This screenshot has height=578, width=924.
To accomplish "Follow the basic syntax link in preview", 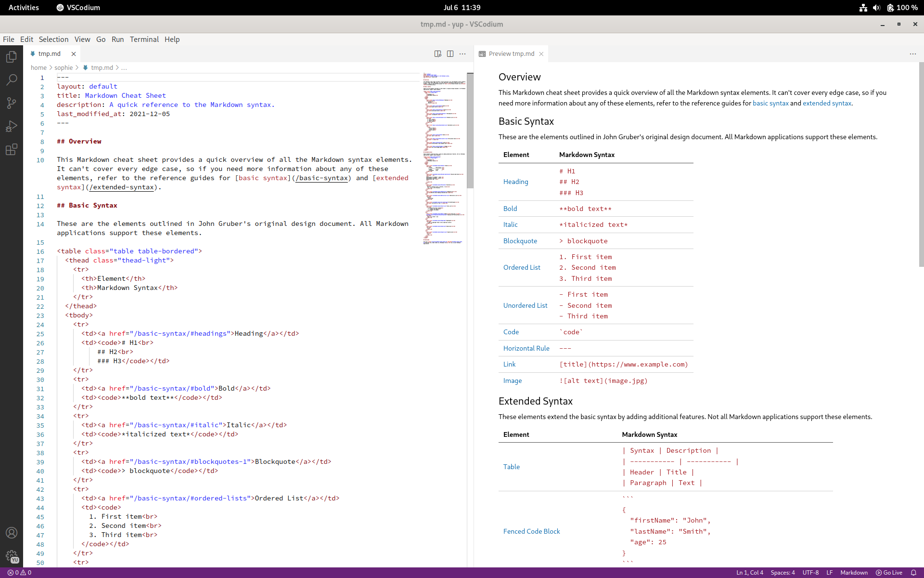I will (770, 103).
